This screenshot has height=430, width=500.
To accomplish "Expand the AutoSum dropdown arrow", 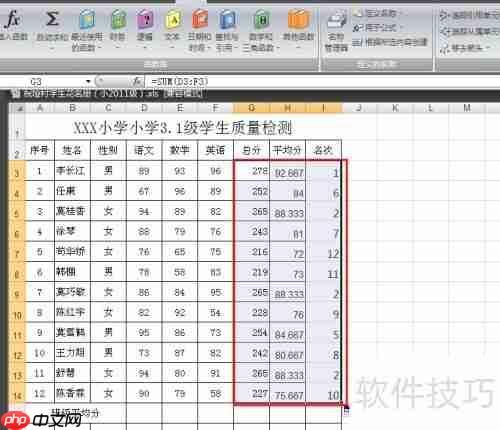I will (x=52, y=48).
